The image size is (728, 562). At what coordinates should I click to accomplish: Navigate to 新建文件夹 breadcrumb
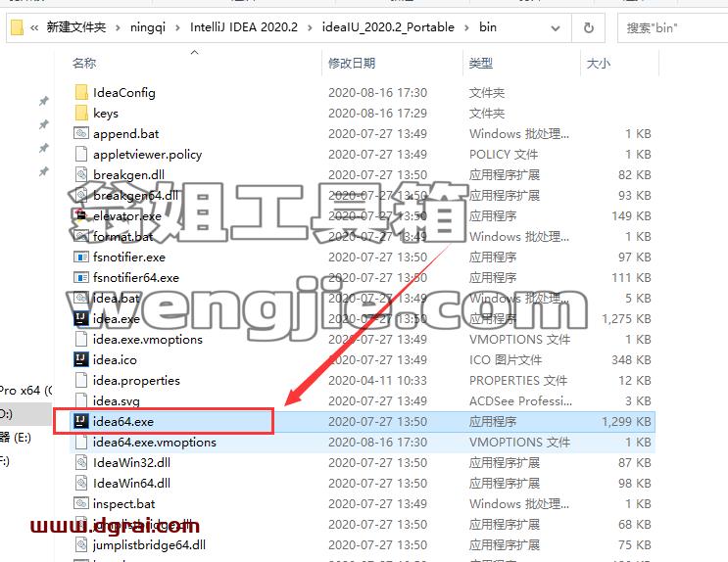[76, 26]
